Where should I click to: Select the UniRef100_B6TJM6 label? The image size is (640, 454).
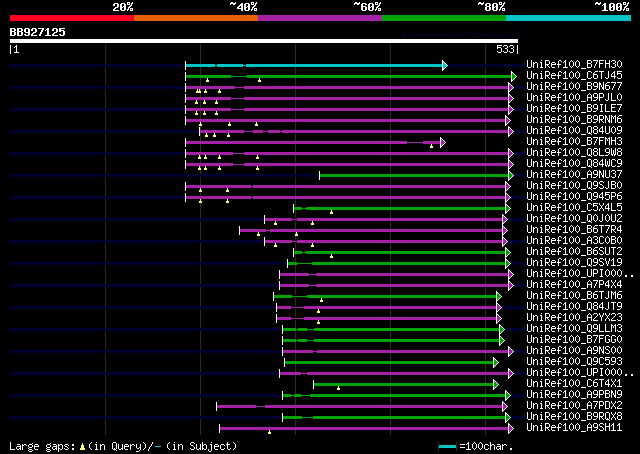pos(574,296)
